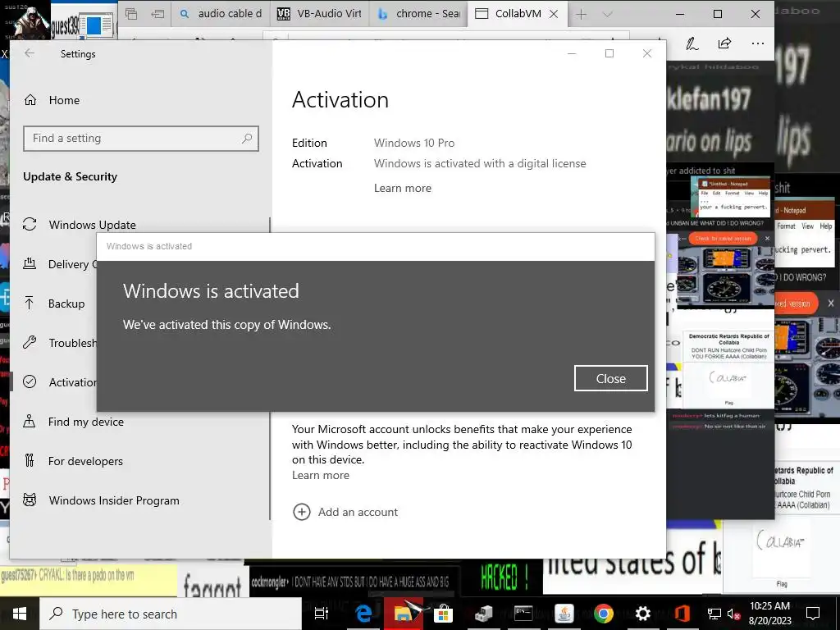Open Microsoft Store from taskbar

(x=443, y=614)
